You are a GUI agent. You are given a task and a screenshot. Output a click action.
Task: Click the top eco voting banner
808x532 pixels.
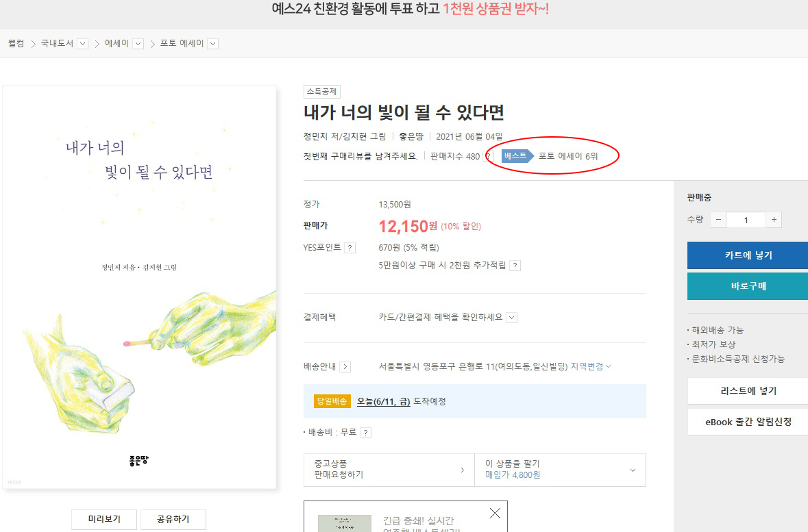411,9
